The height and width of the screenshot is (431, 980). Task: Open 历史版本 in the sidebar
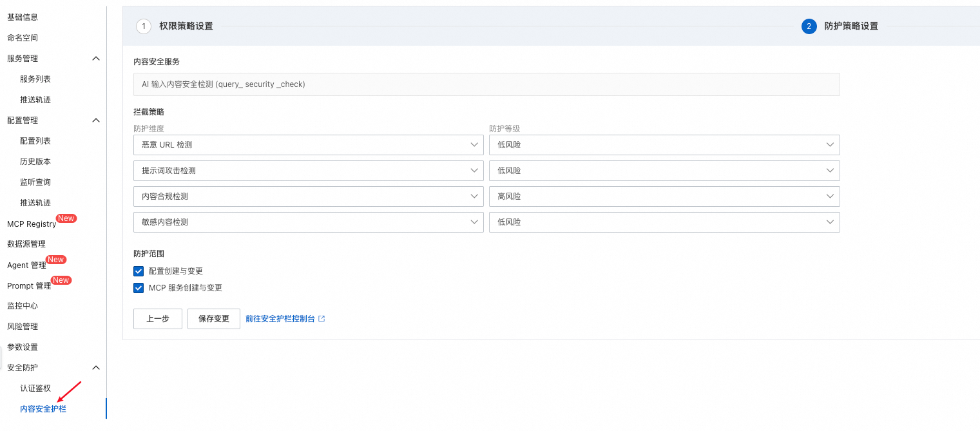(x=35, y=161)
